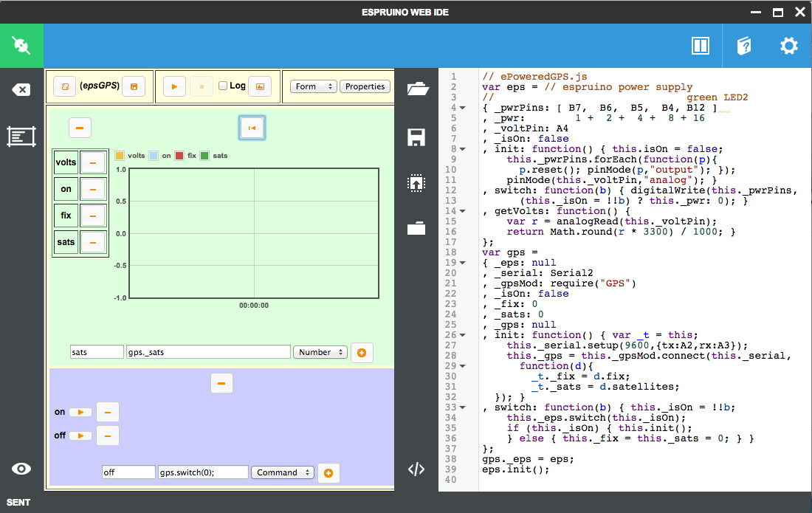Delete the 'on' action with minus
The width and height of the screenshot is (812, 513).
(108, 412)
